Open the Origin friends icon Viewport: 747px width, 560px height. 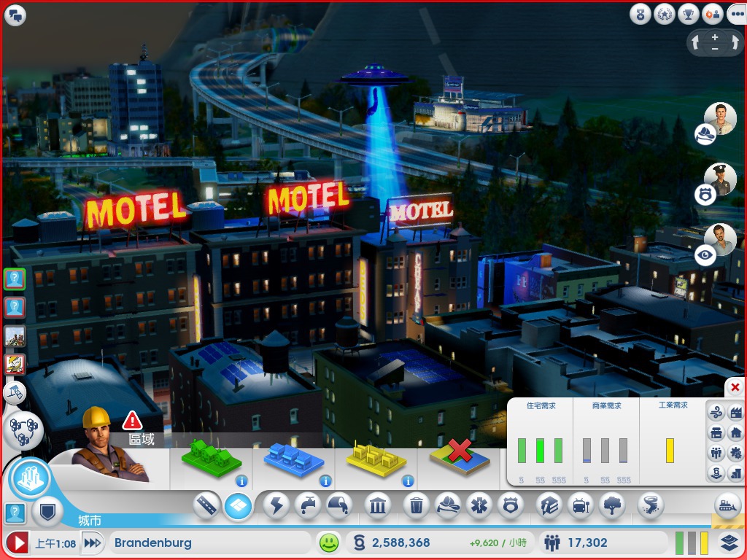point(713,15)
